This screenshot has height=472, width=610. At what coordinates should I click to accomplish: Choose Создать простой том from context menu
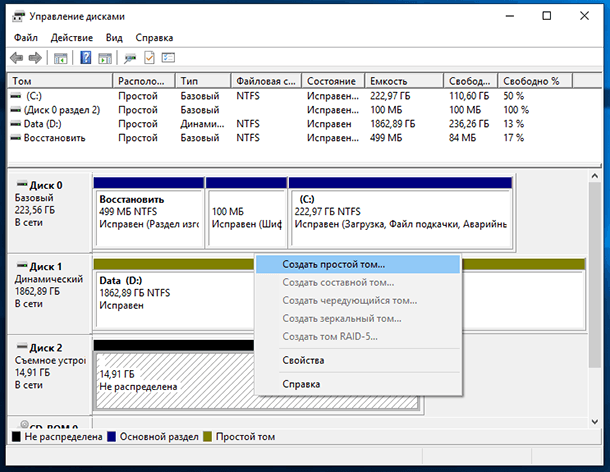[x=333, y=264]
